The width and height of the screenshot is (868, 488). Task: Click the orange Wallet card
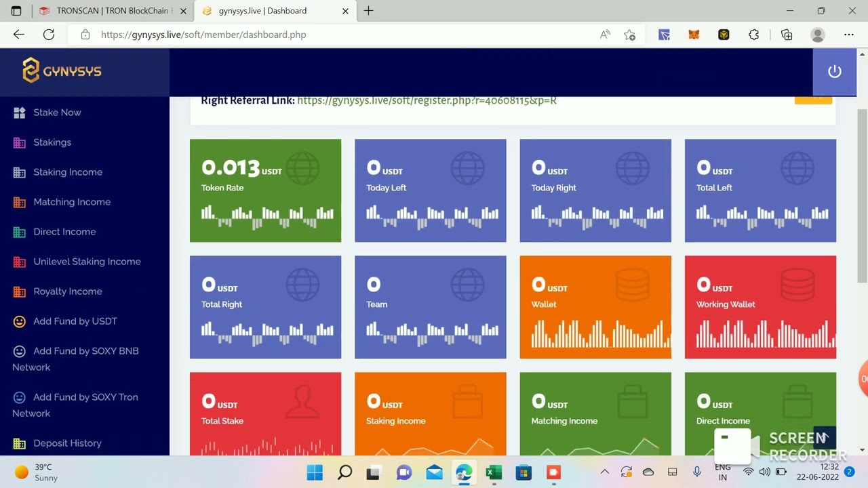pos(595,307)
